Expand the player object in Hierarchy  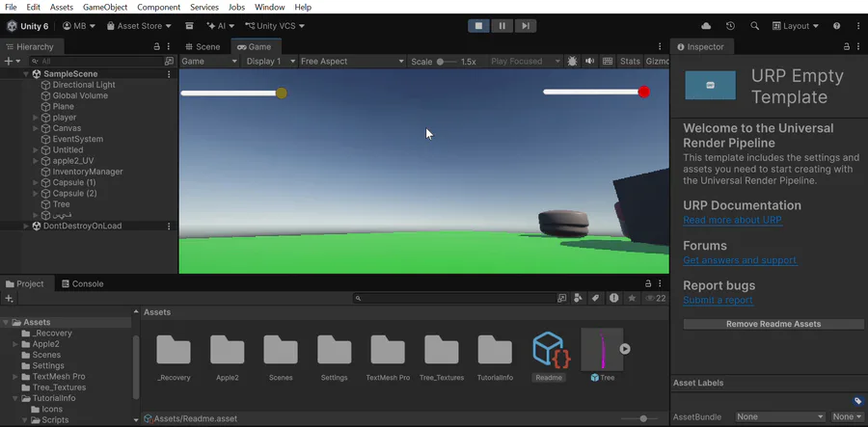click(36, 118)
